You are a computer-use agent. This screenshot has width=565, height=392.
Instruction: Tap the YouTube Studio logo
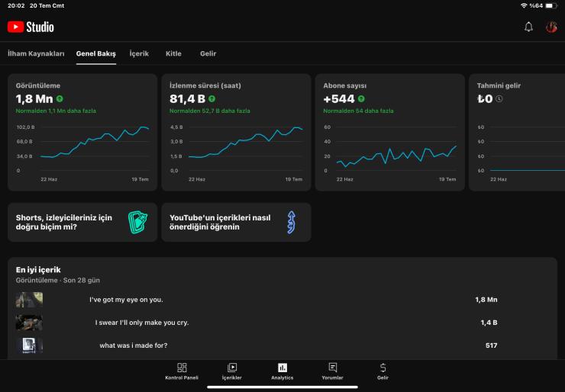31,27
